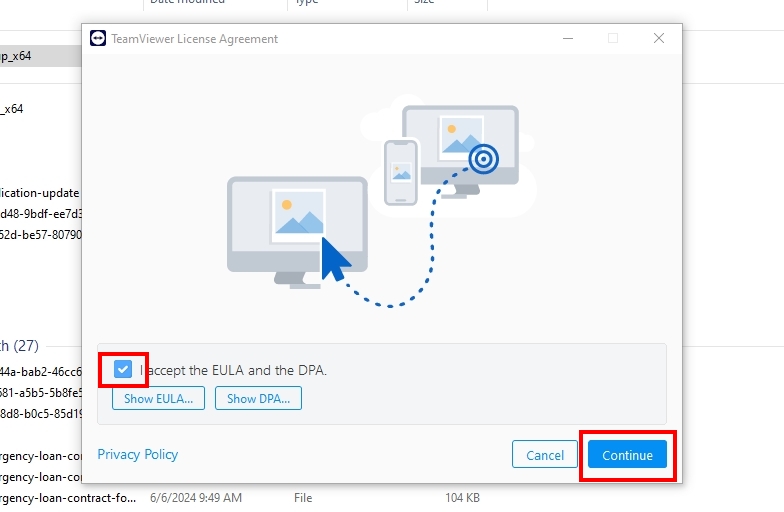Open the Show EULA document
Viewport: 784px width, 512px height.
click(158, 398)
